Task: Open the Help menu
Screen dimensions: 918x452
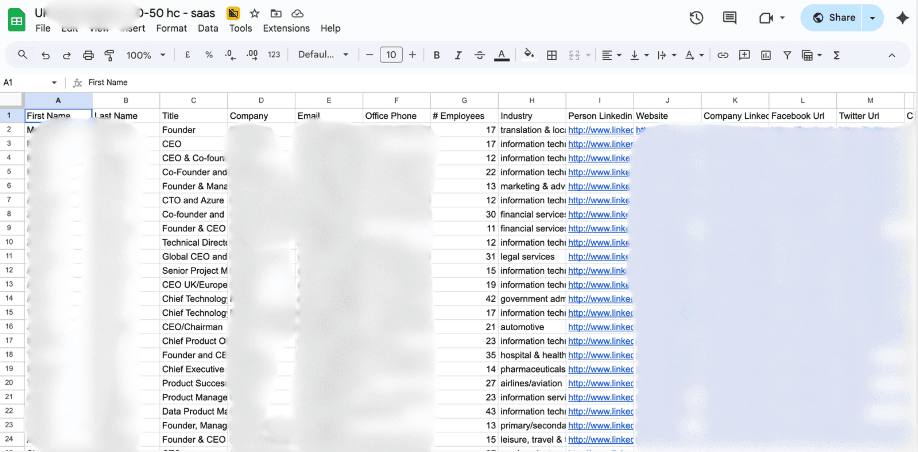Action: 330,28
